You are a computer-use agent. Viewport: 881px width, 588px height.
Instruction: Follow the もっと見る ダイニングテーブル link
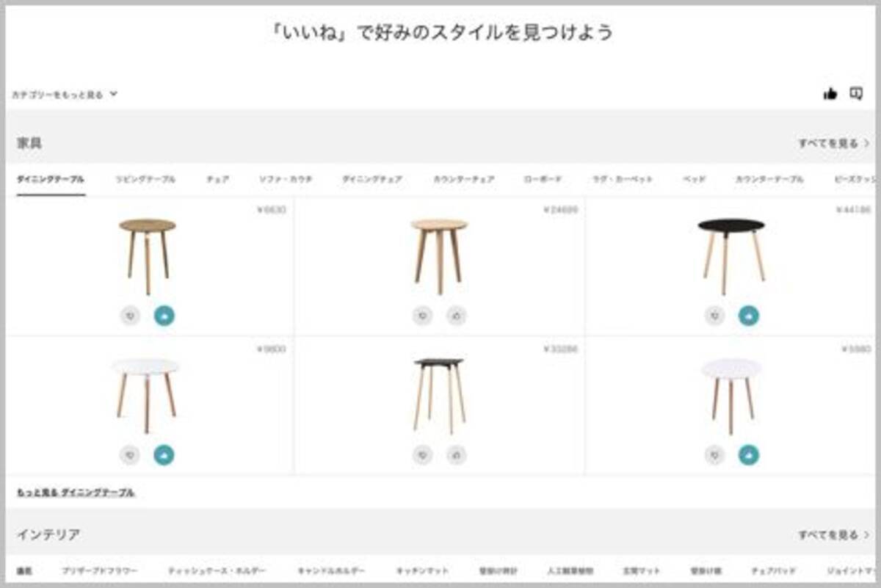[76, 493]
